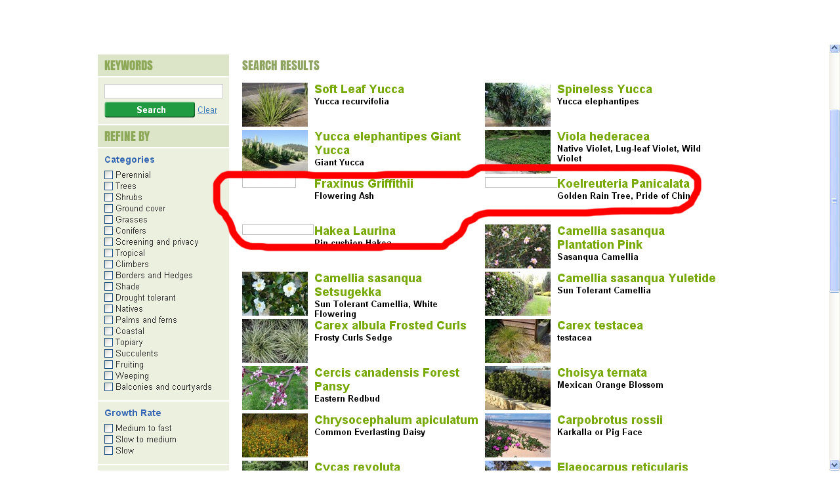Screen dimensions: 840x504
Task: Click the Clear link
Action: tap(207, 110)
